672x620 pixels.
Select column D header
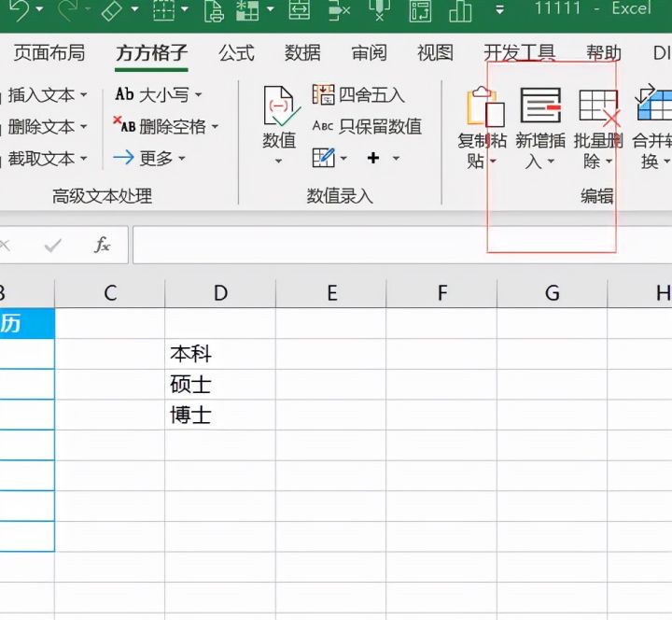point(220,293)
